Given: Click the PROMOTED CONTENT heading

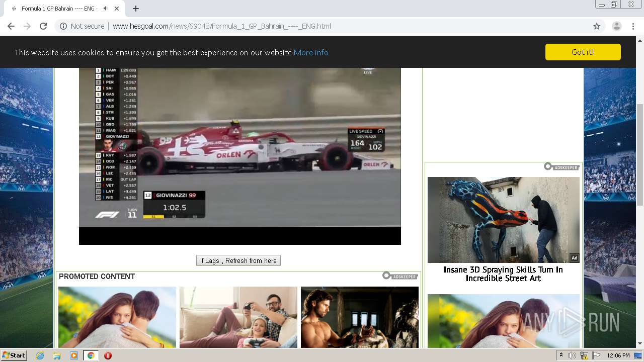Looking at the screenshot, I should pyautogui.click(x=97, y=277).
